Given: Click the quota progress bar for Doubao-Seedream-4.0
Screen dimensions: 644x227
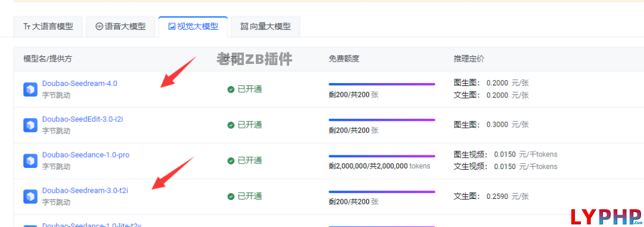Looking at the screenshot, I should (382, 84).
